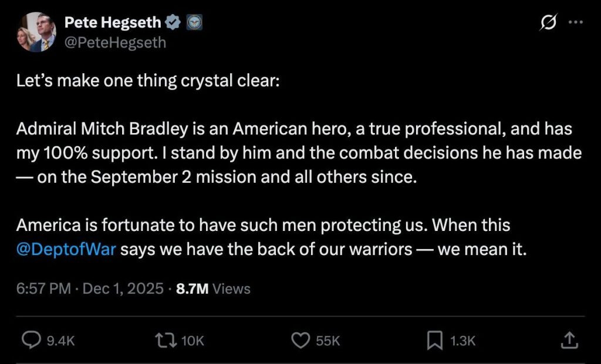
Task: Click the 55K likes count
Action: point(327,341)
